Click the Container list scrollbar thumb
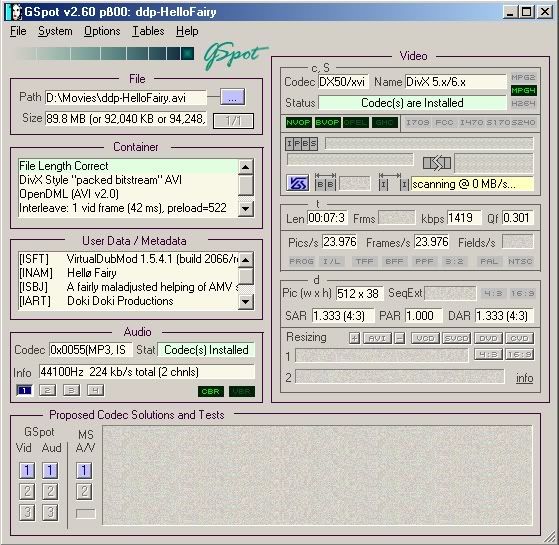Viewport: 559px width, 545px height. click(246, 185)
